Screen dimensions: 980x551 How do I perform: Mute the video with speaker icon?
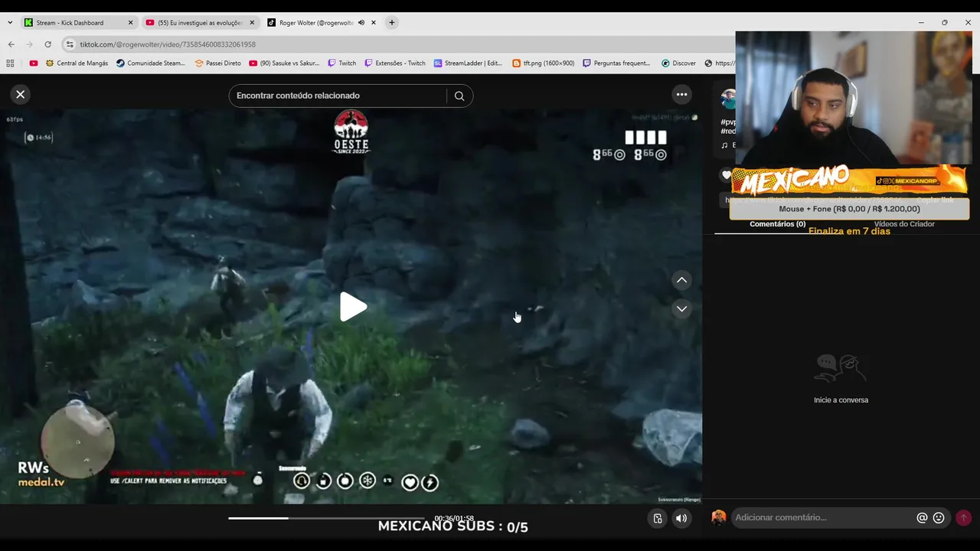tap(681, 518)
